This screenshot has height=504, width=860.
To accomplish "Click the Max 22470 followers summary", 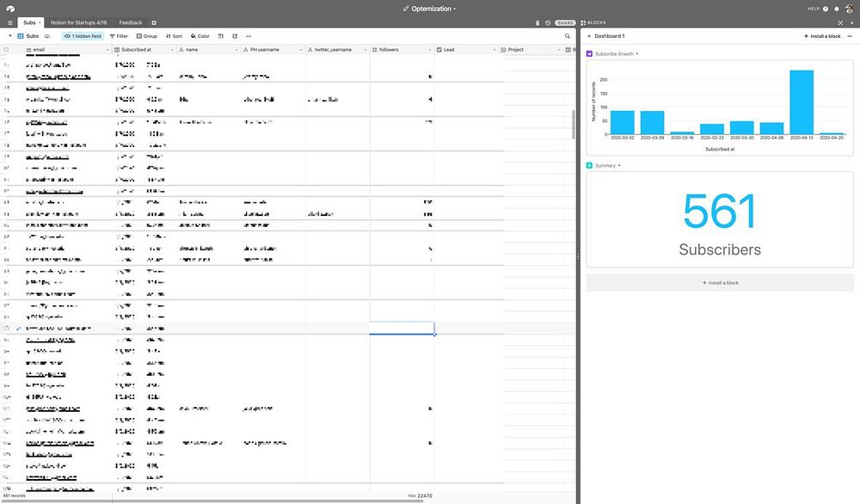I will click(x=420, y=495).
